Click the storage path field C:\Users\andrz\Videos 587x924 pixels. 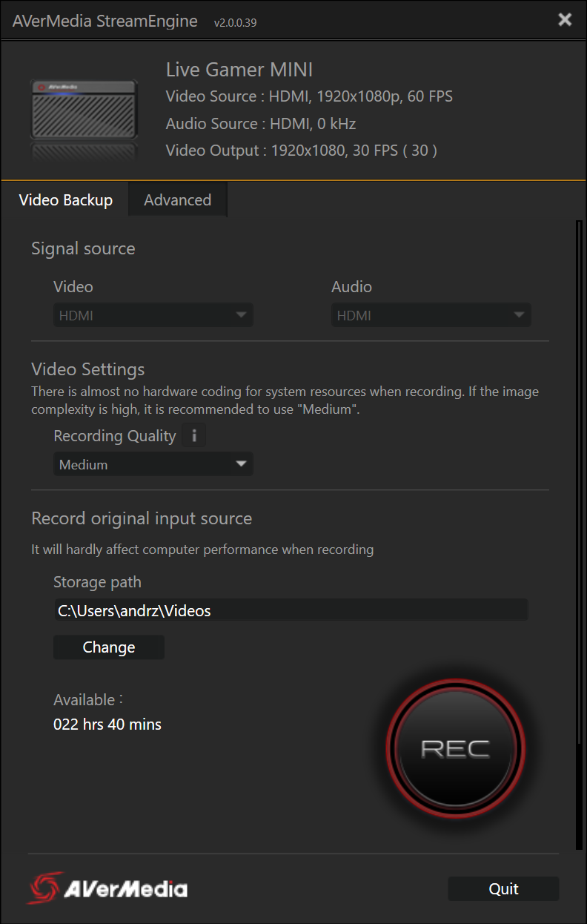pos(291,611)
